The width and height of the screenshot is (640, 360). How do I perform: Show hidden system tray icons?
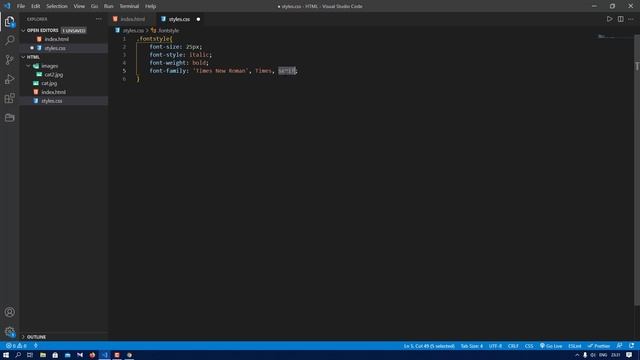click(577, 355)
